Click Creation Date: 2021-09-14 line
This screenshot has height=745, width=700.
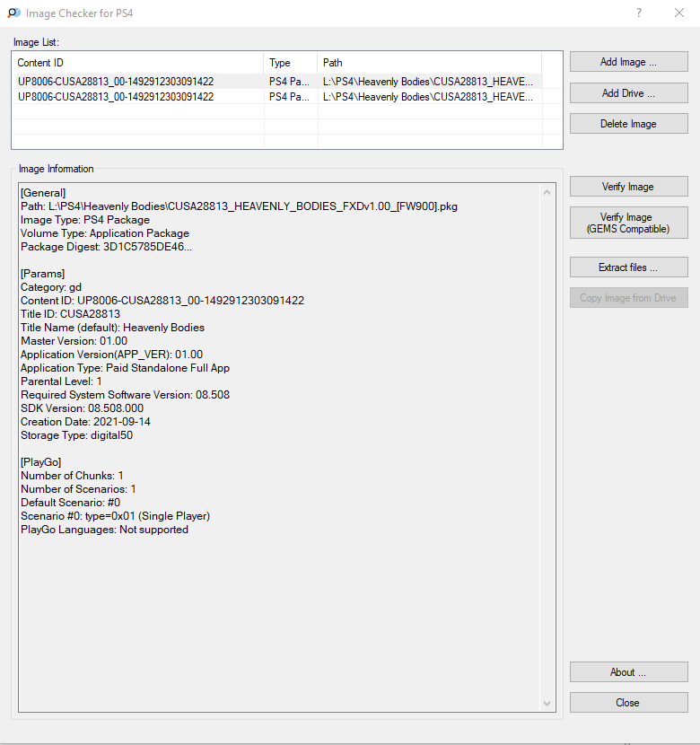coord(85,422)
